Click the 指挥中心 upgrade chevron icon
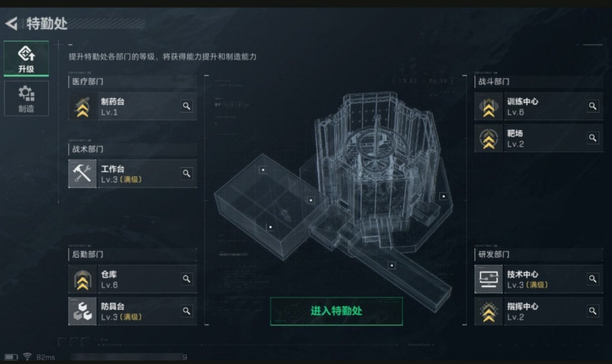Image resolution: width=612 pixels, height=364 pixels. tap(488, 311)
